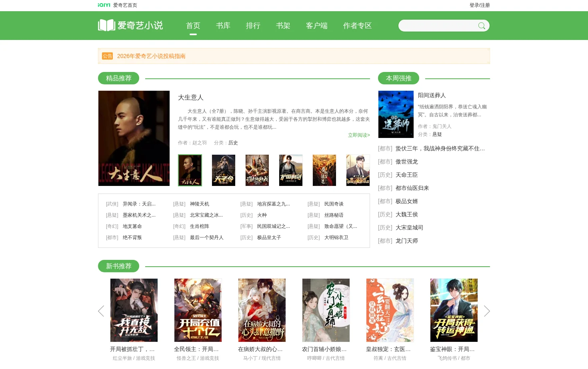
Task: Open 地宫探墓之九... in list
Action: click(274, 204)
